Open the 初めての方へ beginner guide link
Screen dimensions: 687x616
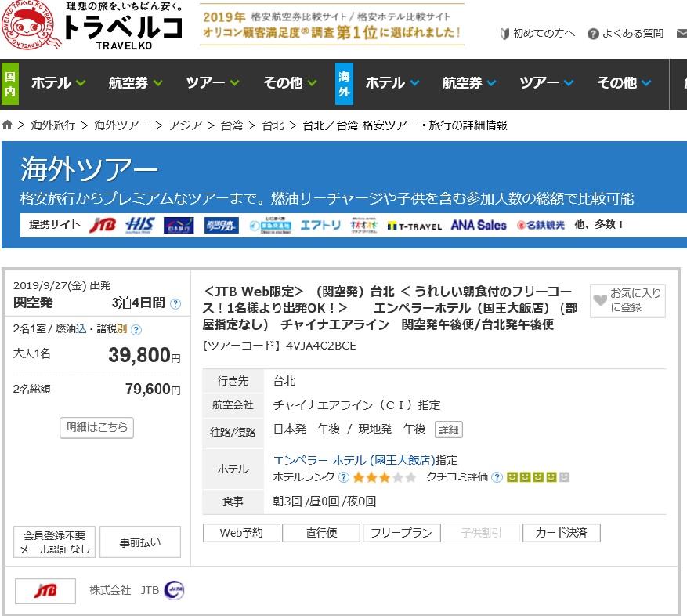(544, 34)
